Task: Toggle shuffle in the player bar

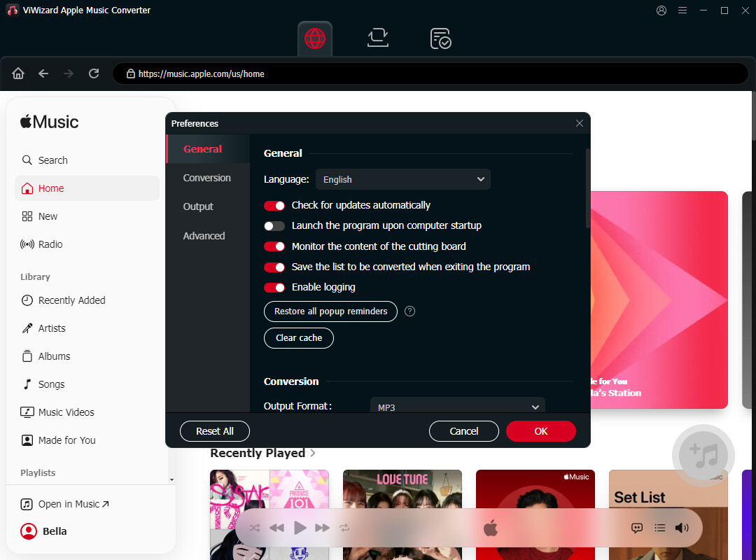Action: (x=255, y=528)
